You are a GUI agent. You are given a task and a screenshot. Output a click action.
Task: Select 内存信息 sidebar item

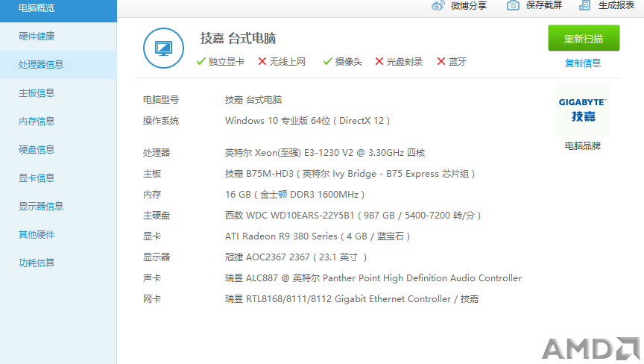pyautogui.click(x=58, y=121)
